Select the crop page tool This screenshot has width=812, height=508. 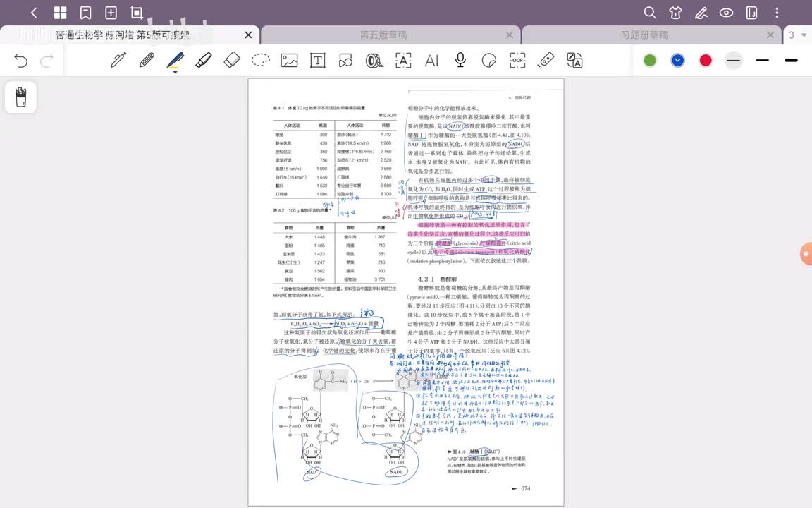(x=136, y=13)
